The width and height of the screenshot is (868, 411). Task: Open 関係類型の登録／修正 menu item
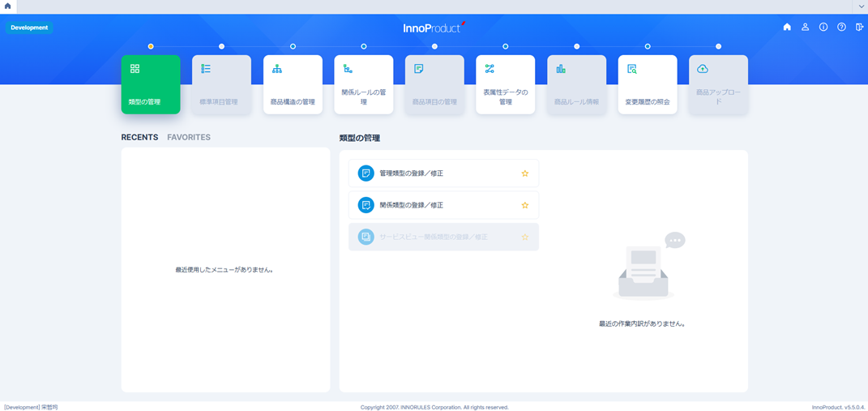tap(412, 205)
